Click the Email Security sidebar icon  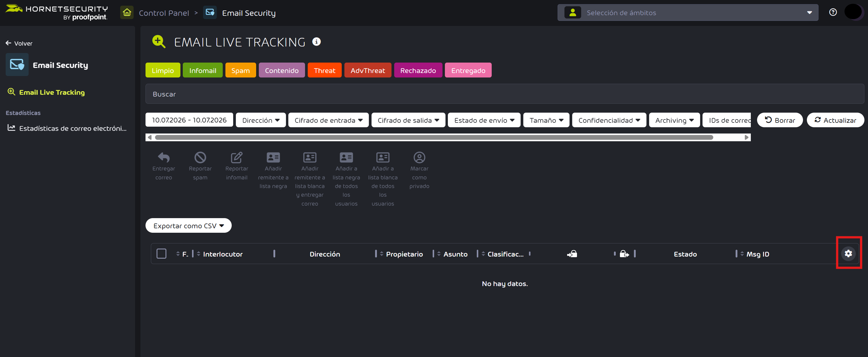point(17,64)
